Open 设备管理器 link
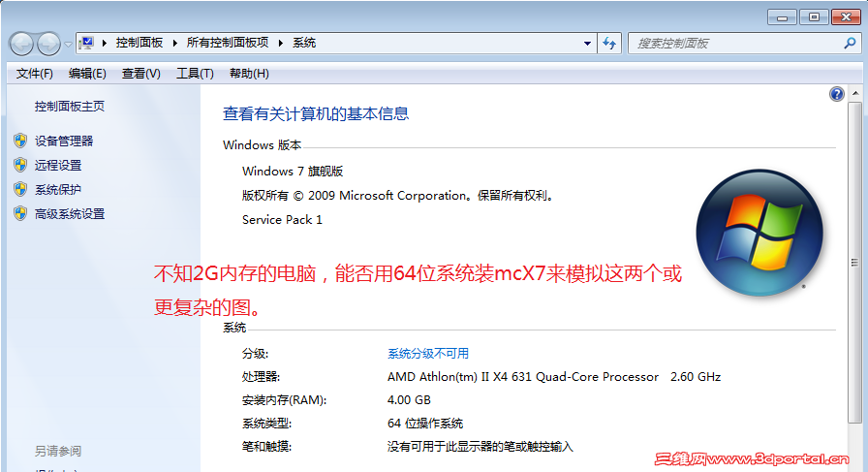 pos(64,142)
